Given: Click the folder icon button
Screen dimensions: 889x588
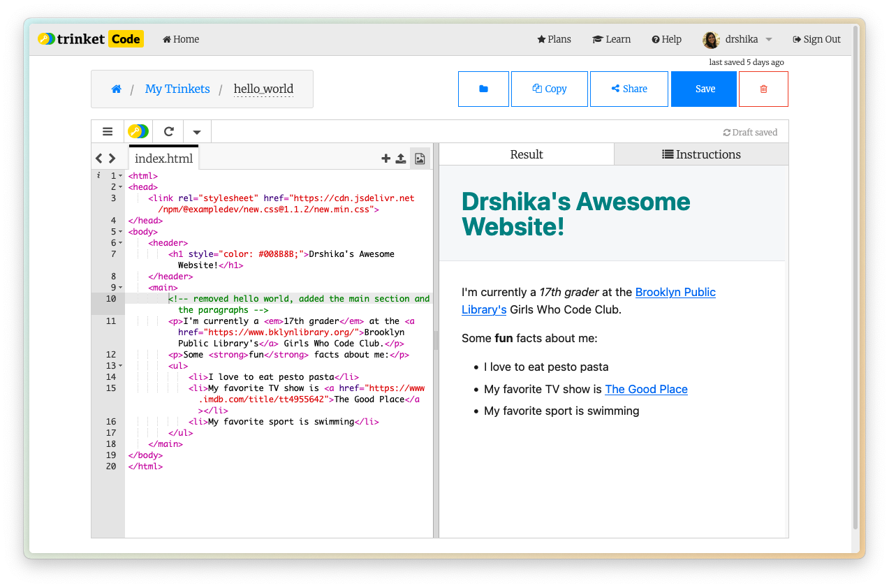Looking at the screenshot, I should [483, 89].
